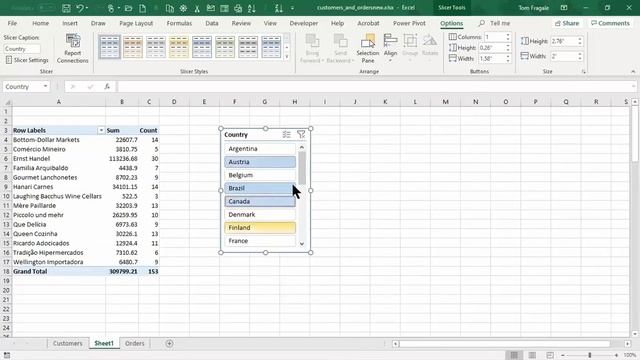The width and height of the screenshot is (640, 360).
Task: Switch to the Formulas ribbon tab
Action: coord(179,23)
